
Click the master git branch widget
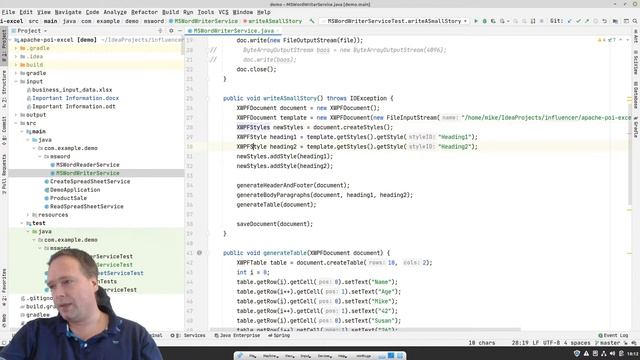608,343
